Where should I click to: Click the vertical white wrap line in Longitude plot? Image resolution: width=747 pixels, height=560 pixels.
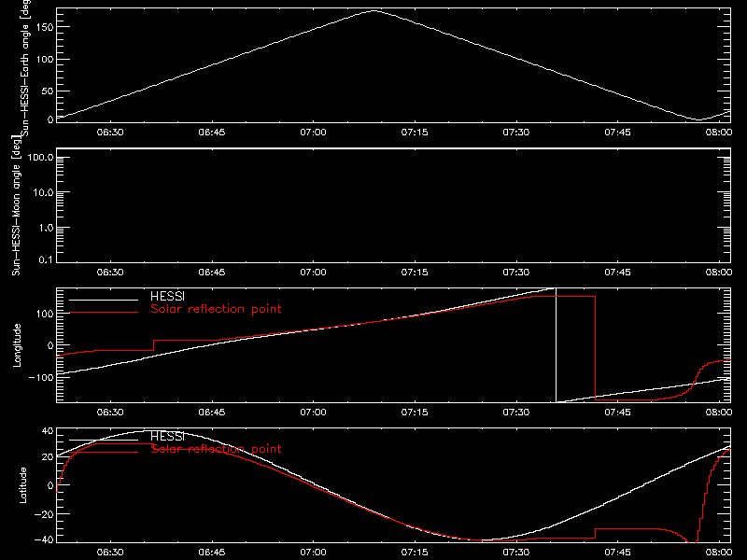click(x=556, y=345)
